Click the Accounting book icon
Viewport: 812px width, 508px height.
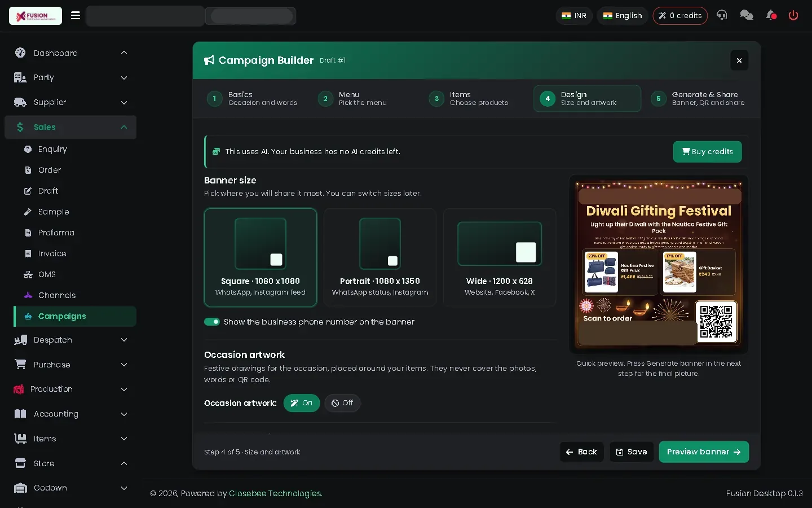[20, 414]
